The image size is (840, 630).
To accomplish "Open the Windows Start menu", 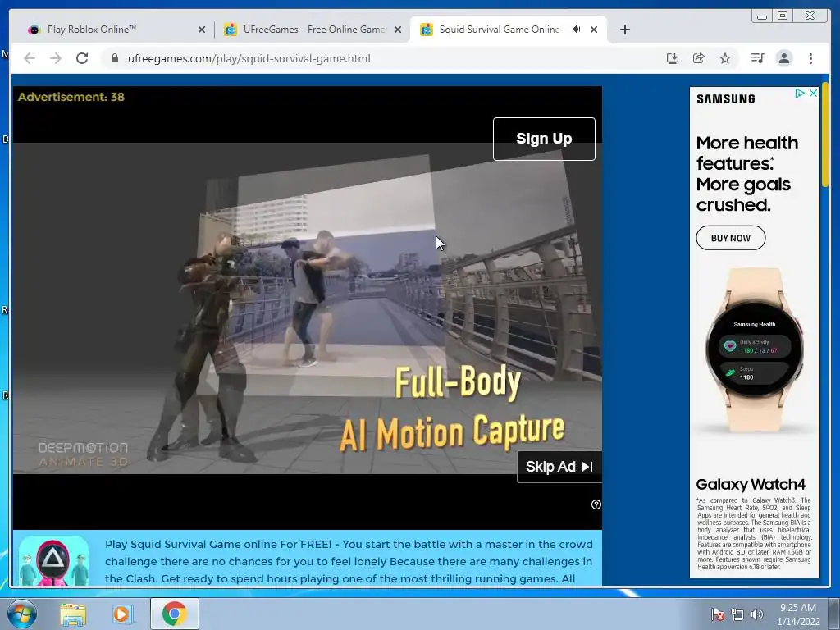I will click(x=21, y=614).
